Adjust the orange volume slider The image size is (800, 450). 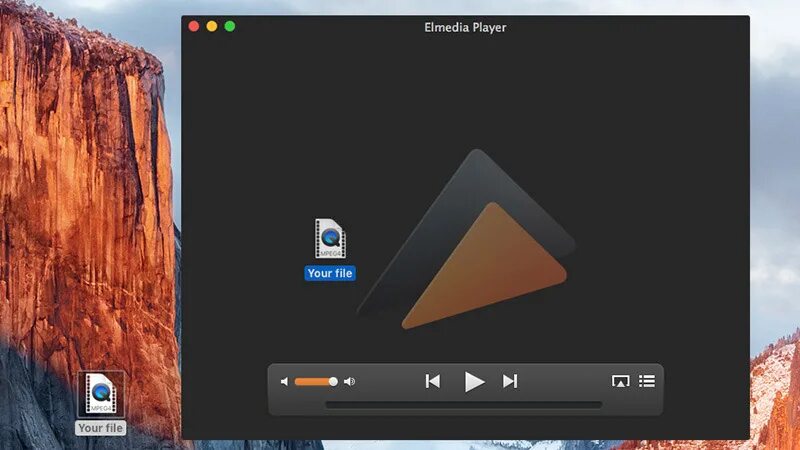(x=316, y=382)
